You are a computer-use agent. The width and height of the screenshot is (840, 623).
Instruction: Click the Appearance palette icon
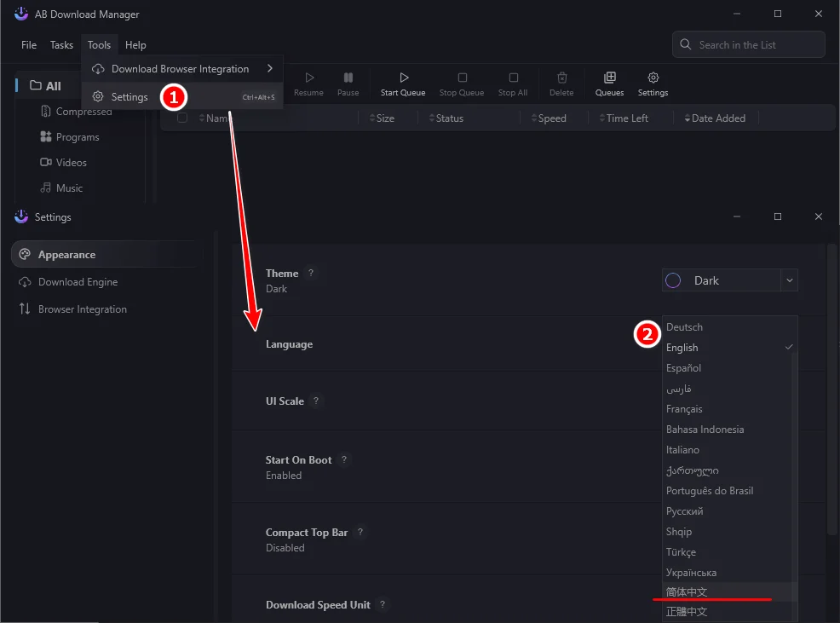point(25,254)
